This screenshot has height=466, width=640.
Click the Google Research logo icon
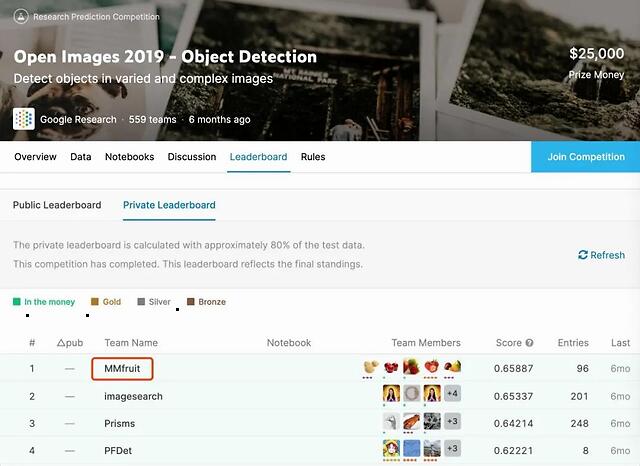pyautogui.click(x=24, y=119)
